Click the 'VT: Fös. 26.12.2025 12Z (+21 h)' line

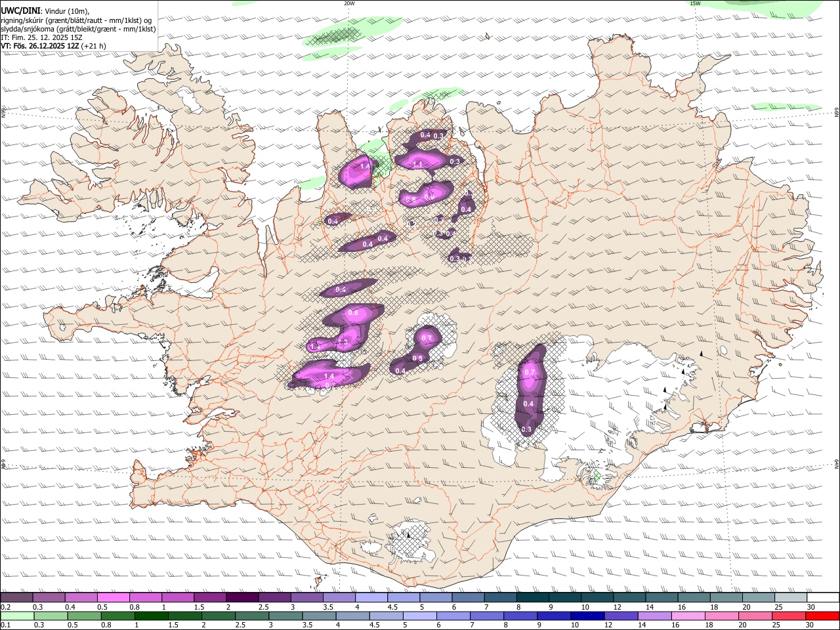[53, 46]
